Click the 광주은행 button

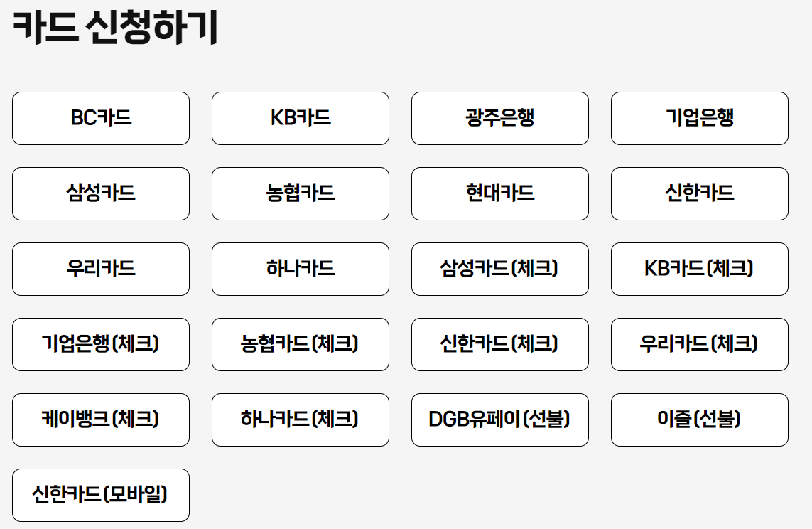(499, 119)
